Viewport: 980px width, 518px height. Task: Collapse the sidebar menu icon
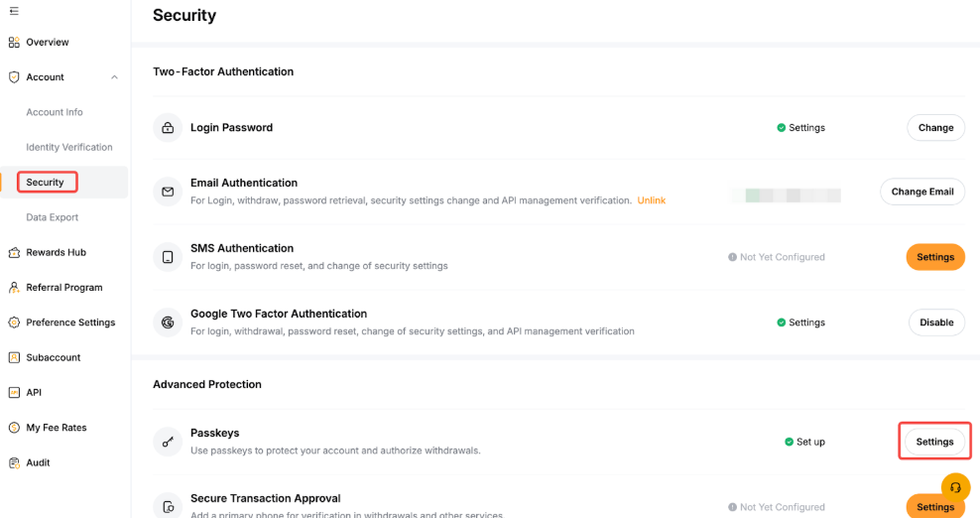click(x=14, y=11)
